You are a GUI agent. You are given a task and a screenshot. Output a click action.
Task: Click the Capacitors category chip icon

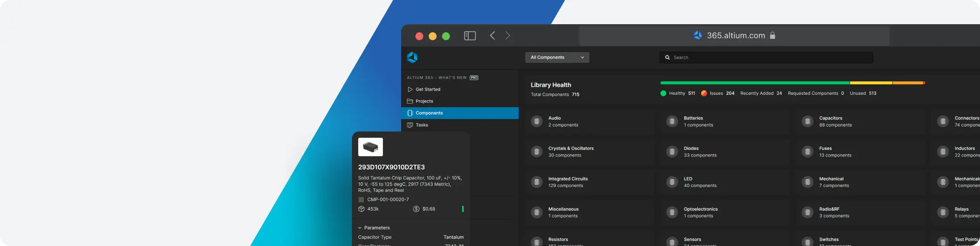pyautogui.click(x=807, y=121)
